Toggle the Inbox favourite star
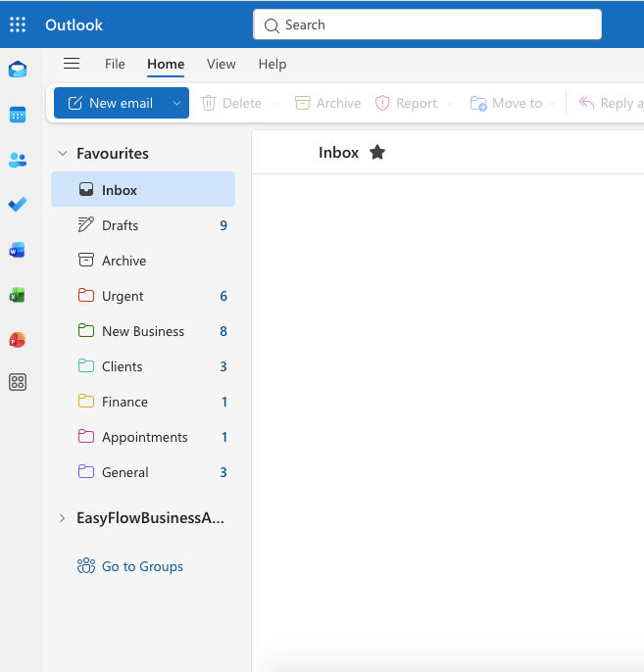The height and width of the screenshot is (672, 644). coord(377,152)
